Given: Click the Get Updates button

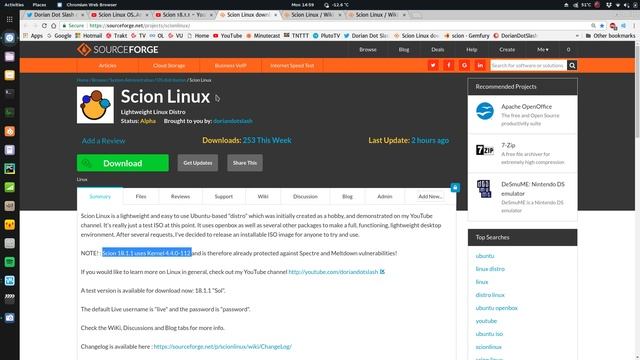Looking at the screenshot, I should coord(198,163).
